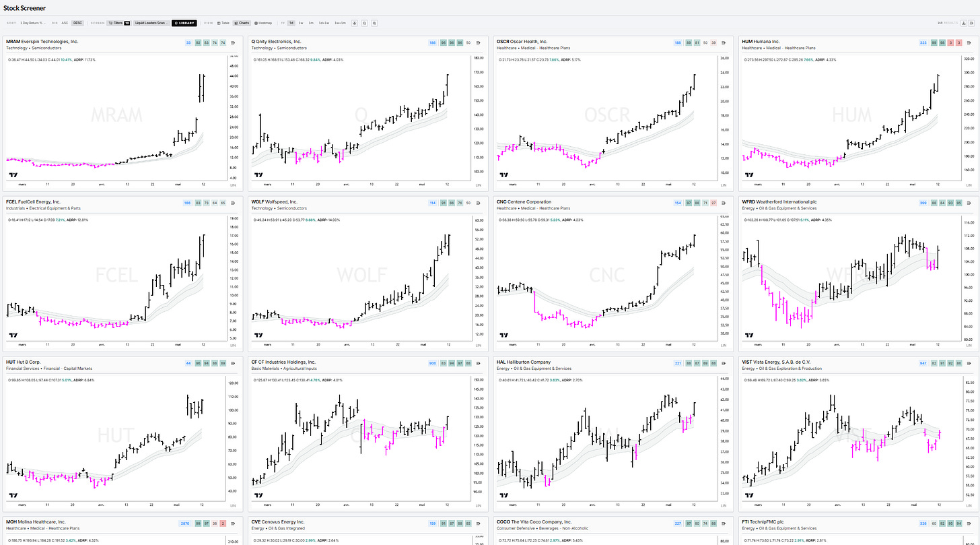Click the add-to-list icon on MRAM card
980x545 pixels.
tap(233, 42)
